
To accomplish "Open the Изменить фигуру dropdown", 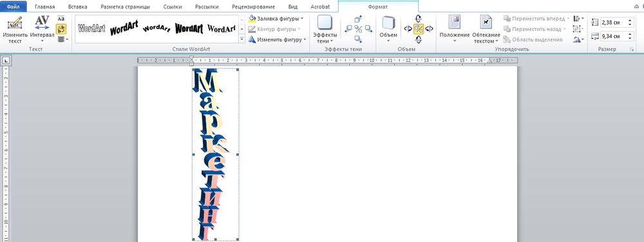I will [x=278, y=40].
